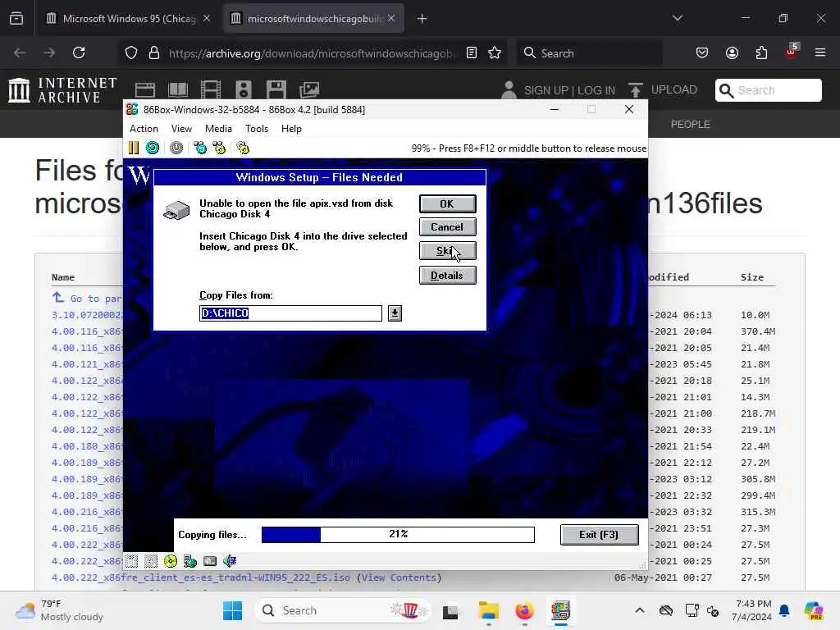Click the Internet Archive audio speaker icon
Image resolution: width=840 pixels, height=630 pixels.
243,89
